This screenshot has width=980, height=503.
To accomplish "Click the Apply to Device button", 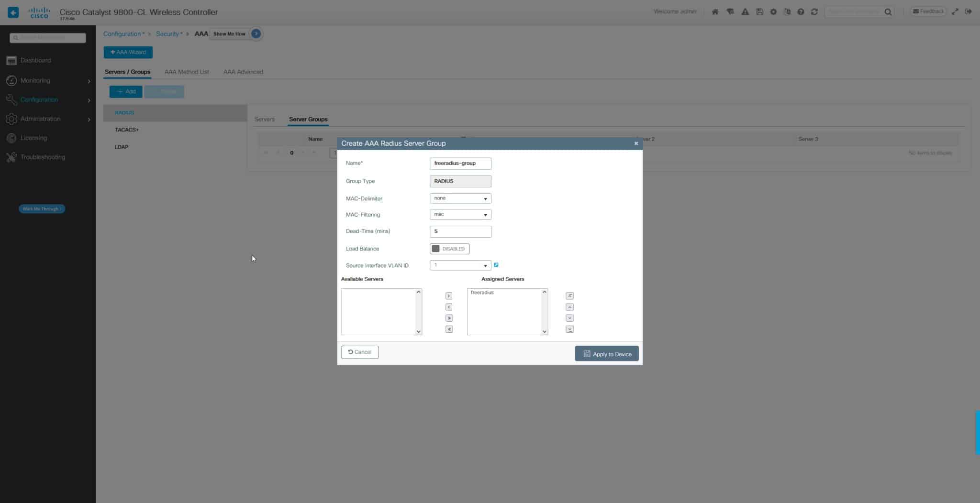I will click(x=607, y=354).
